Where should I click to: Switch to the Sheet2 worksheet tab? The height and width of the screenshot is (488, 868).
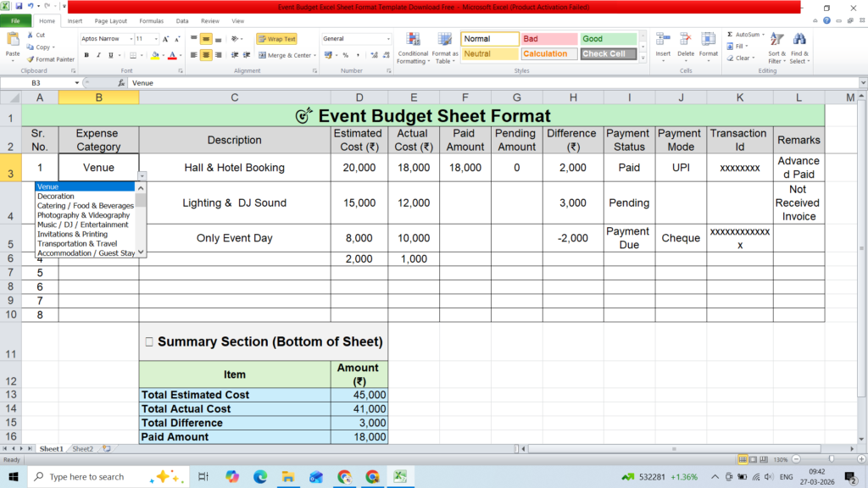(x=82, y=449)
